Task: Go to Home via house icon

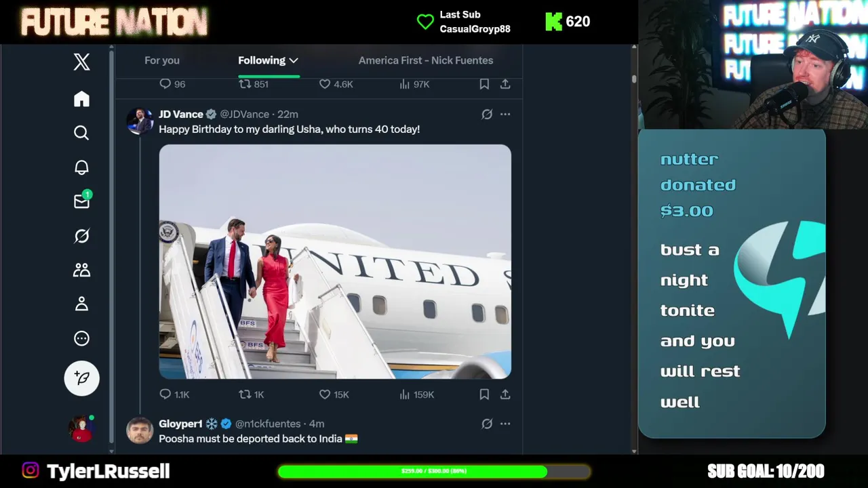Action: (81, 99)
